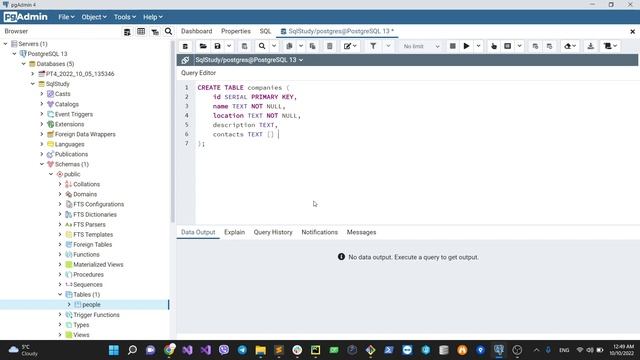Screen dimensions: 640x360
Task: Select the Trigger Functions tree item
Action: 96,315
